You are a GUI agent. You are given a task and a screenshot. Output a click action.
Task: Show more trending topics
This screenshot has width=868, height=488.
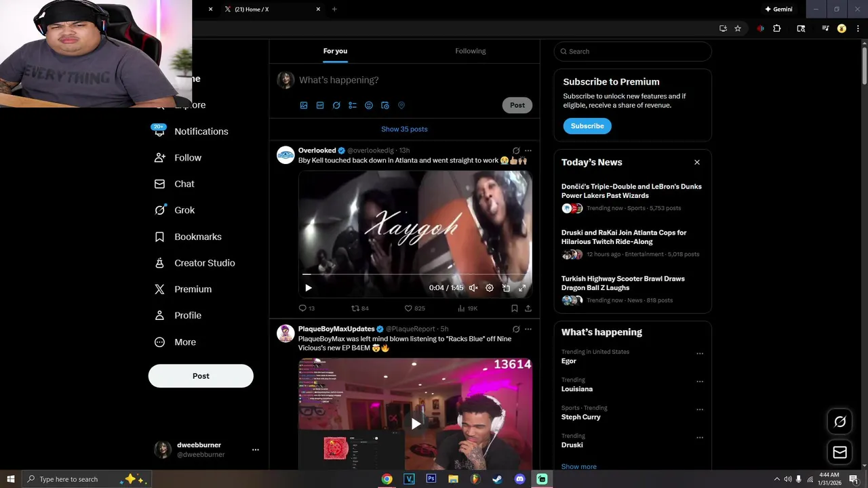point(579,466)
